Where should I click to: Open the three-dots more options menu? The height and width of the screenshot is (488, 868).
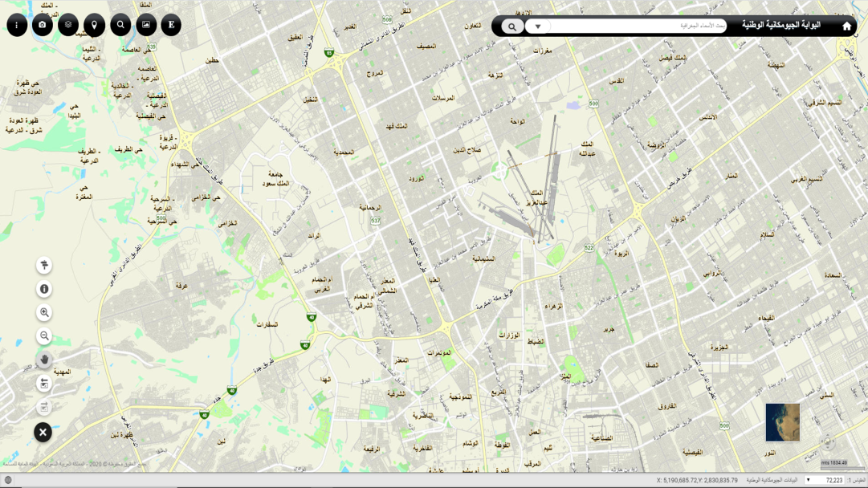17,25
